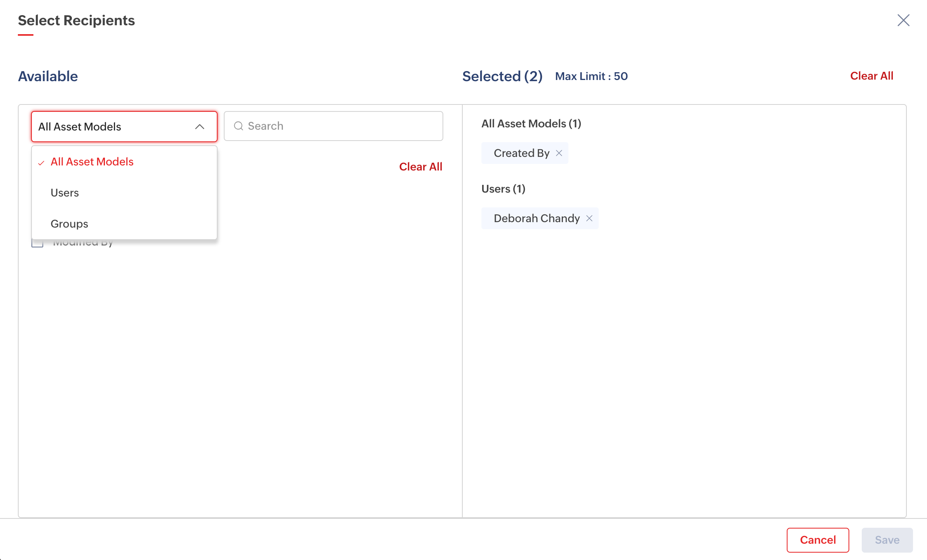This screenshot has width=927, height=560.
Task: Remove Deborah Chandy from selected
Action: (589, 218)
